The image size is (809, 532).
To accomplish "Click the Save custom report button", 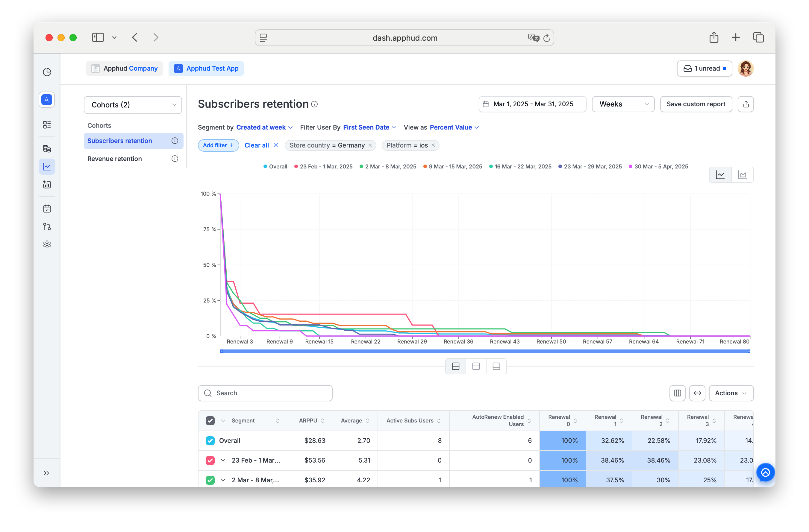I will point(696,104).
